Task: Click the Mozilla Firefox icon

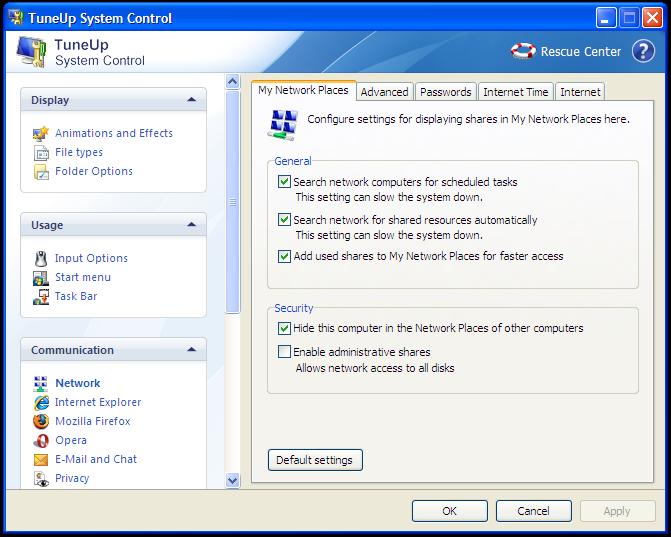Action: pyautogui.click(x=41, y=421)
